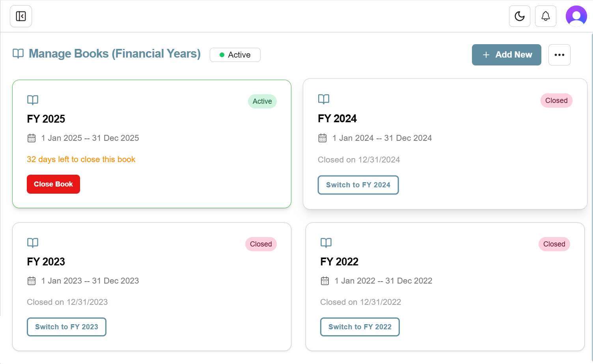The image size is (593, 364).
Task: Click the book icon on FY 2025 card
Action: [x=33, y=100]
